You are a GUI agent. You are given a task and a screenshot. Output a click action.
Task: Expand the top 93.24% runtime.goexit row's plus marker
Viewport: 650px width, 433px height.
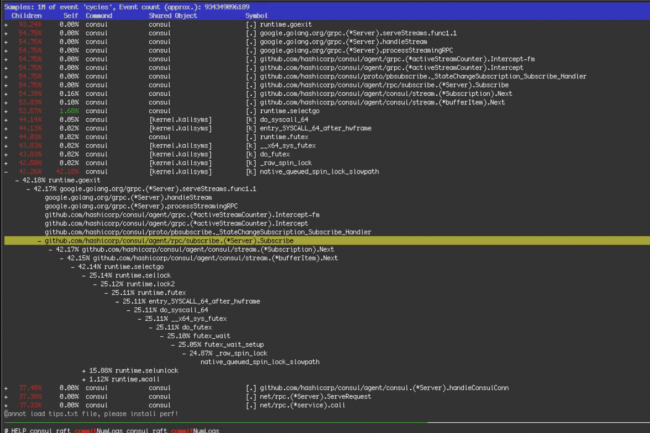6,25
